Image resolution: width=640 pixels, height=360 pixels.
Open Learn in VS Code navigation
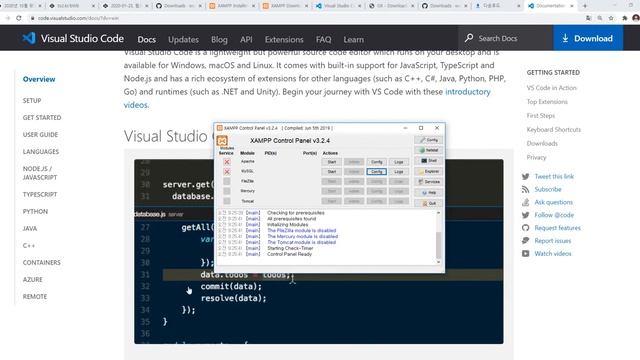(x=353, y=40)
